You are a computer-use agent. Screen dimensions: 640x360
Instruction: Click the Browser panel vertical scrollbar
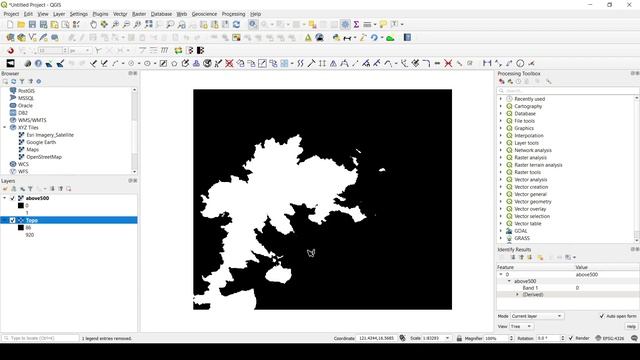pos(134,131)
